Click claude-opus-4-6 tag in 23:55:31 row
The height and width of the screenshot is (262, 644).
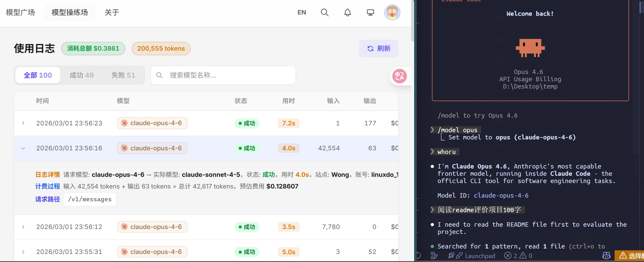tap(152, 252)
